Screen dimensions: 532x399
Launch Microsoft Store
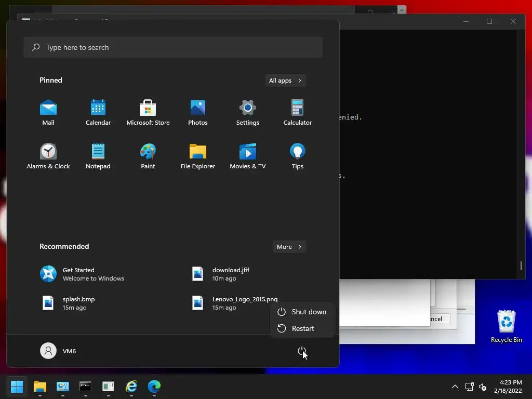click(x=148, y=112)
